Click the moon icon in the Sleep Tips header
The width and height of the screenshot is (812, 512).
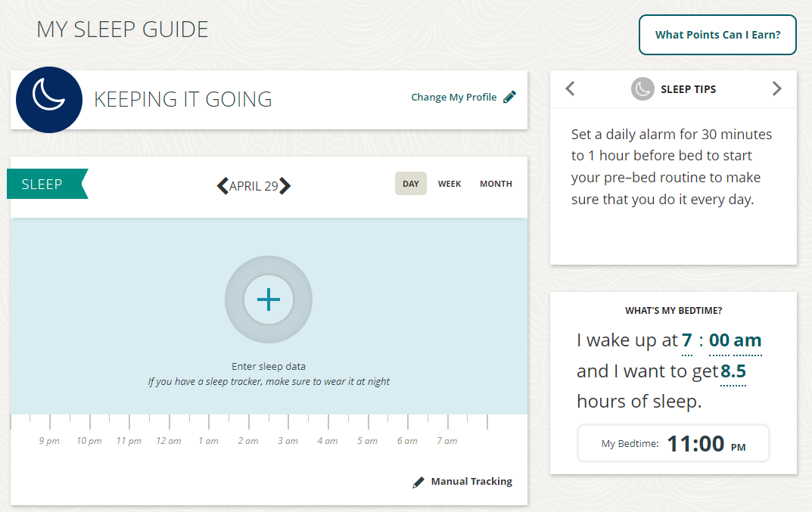[x=642, y=88]
